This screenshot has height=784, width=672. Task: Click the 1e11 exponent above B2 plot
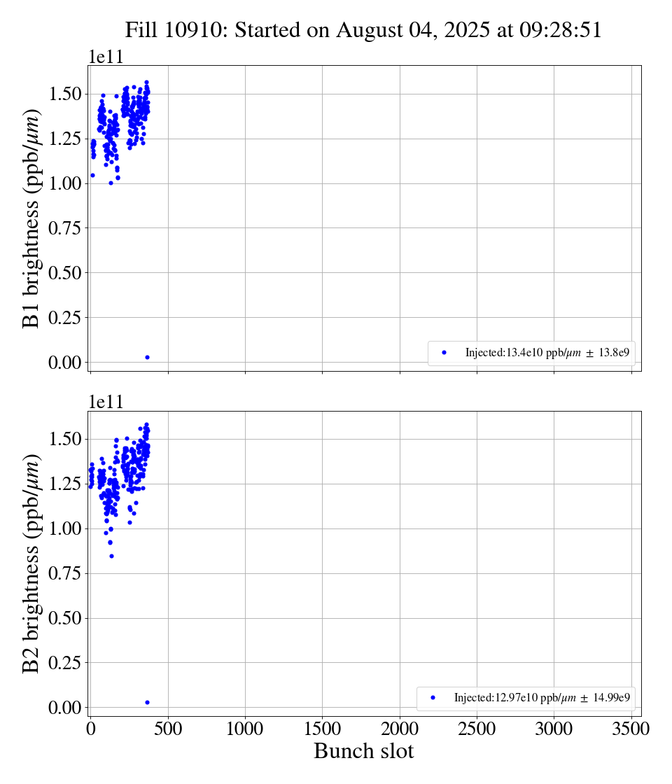(x=106, y=402)
